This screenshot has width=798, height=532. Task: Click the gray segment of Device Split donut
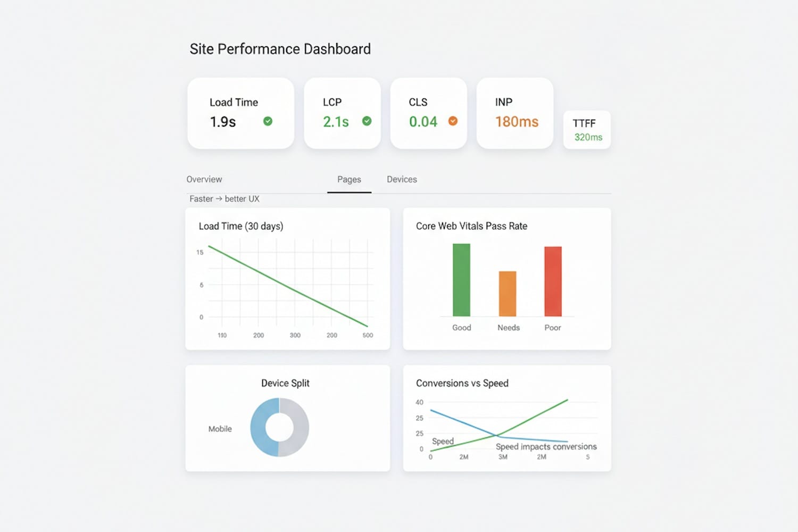coord(299,427)
